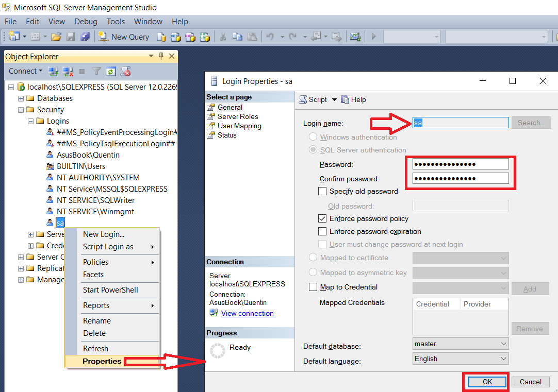Click the Disconnect server icon
Image resolution: width=558 pixels, height=392 pixels.
(x=68, y=72)
